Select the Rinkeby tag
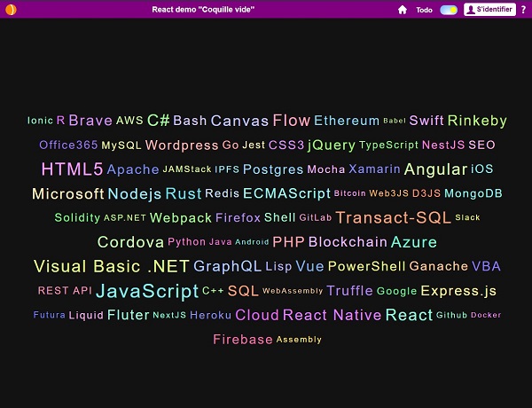The width and height of the screenshot is (532, 408). (x=477, y=121)
